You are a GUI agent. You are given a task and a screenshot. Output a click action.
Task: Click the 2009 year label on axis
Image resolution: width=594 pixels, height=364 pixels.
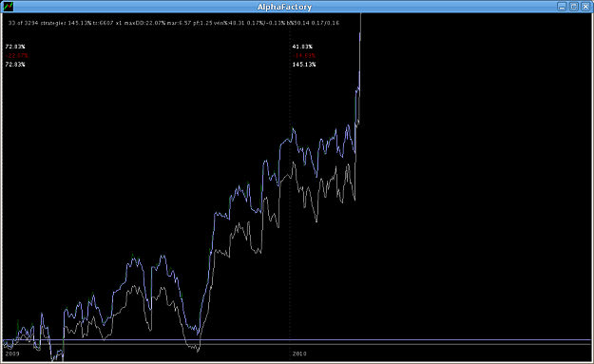point(12,354)
